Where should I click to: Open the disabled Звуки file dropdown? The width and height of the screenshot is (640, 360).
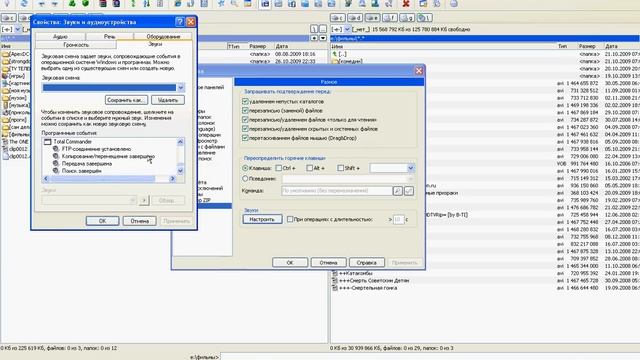pos(132,200)
